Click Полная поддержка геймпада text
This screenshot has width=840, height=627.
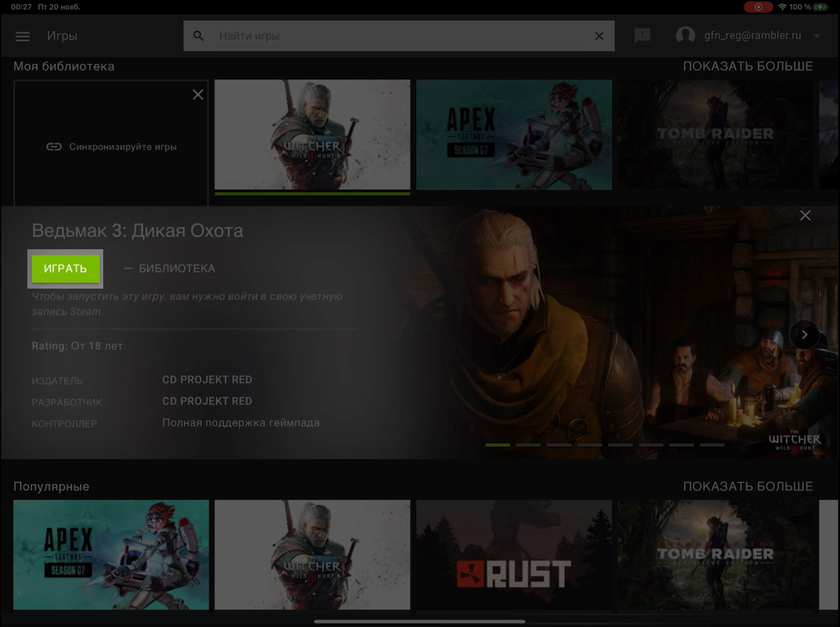(241, 423)
